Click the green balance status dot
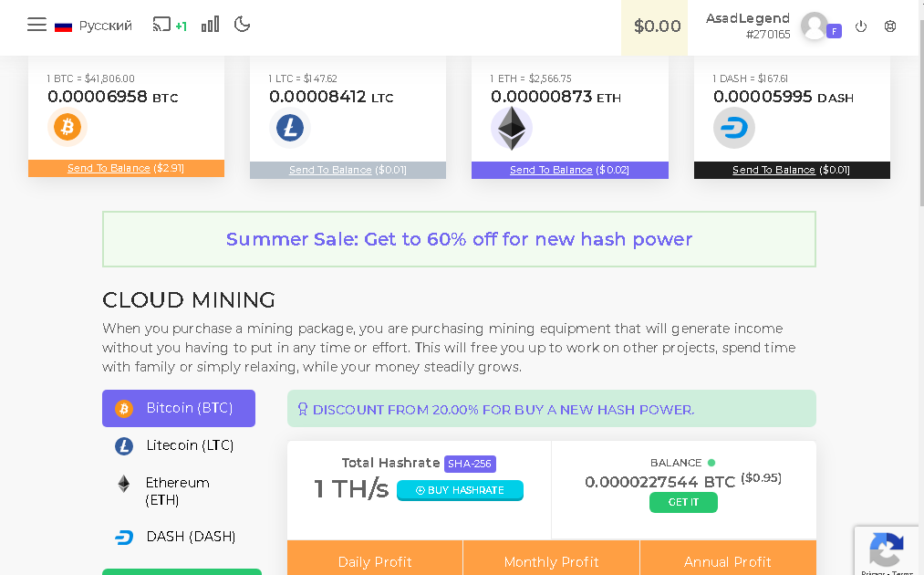 [x=711, y=463]
